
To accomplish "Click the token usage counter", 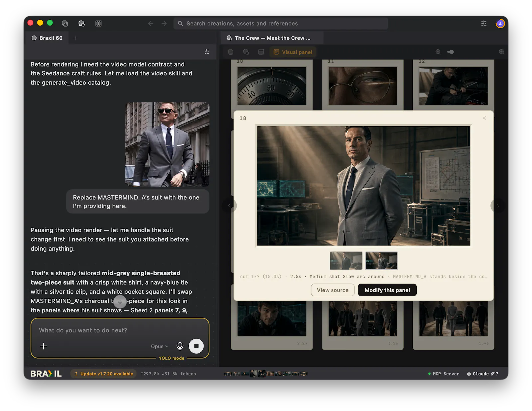I will point(168,374).
